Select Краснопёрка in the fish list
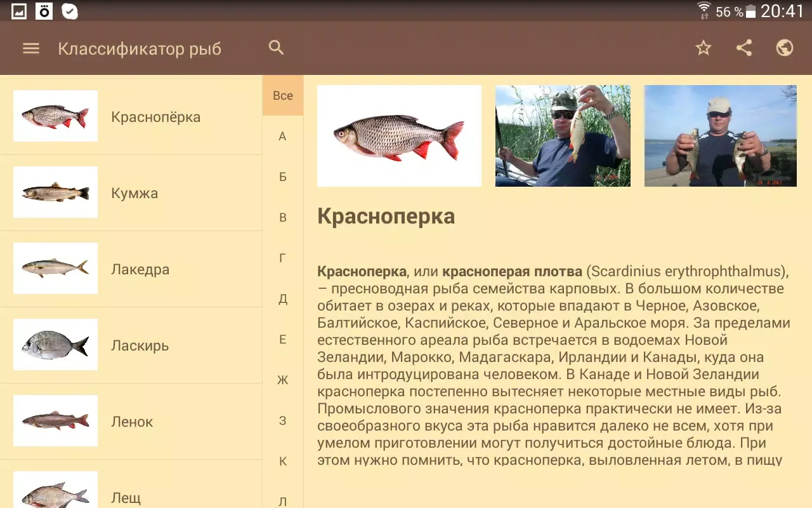 point(131,117)
